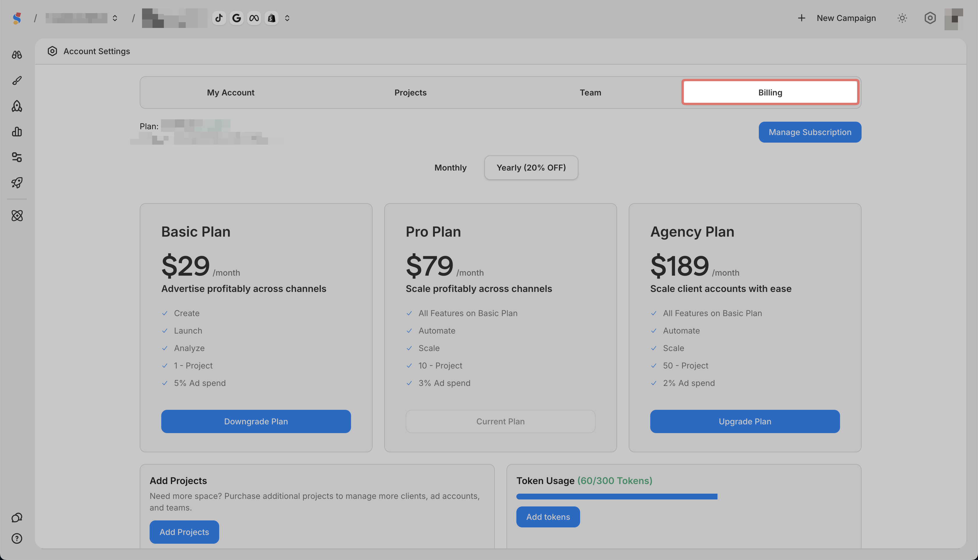978x560 pixels.
Task: Switch to the My Account tab
Action: [x=230, y=93]
